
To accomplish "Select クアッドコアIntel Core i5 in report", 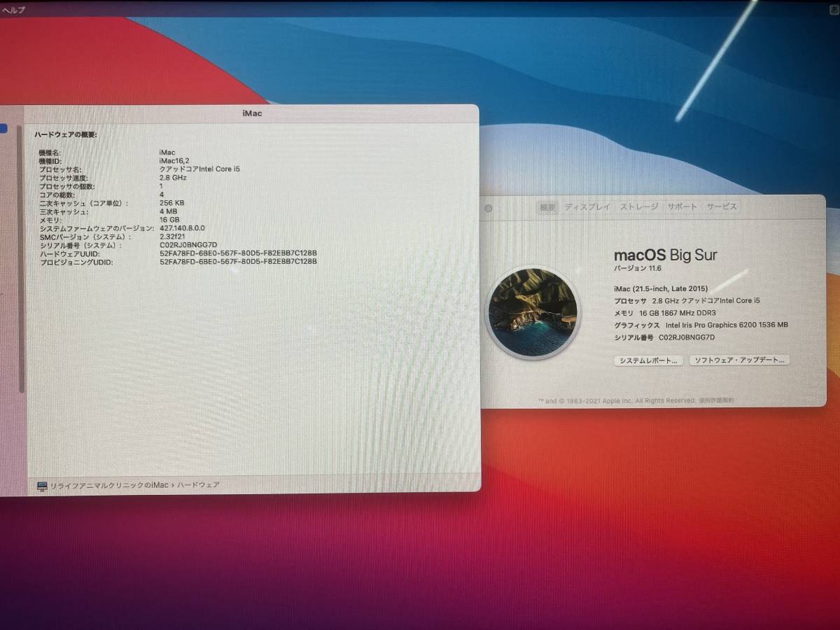I will 199,169.
